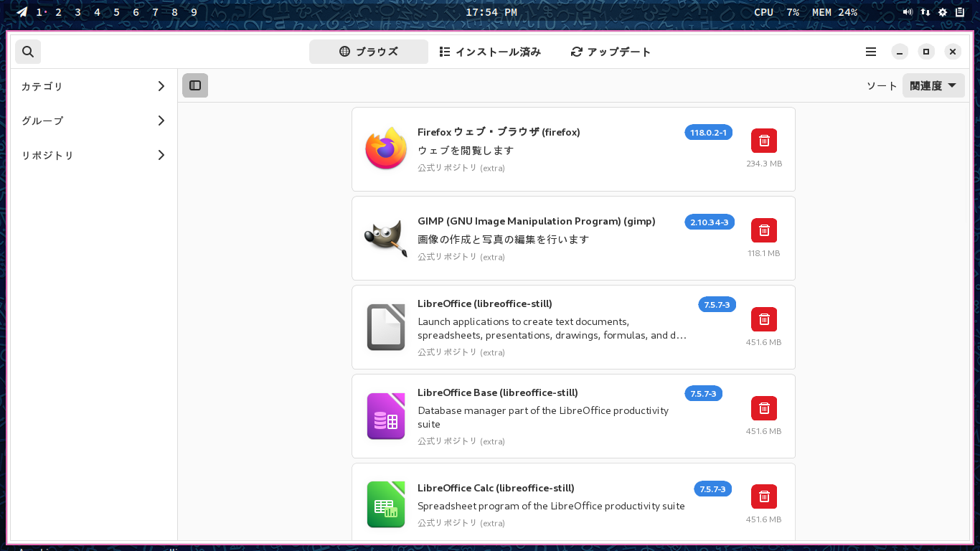Click the top bar launcher arrow icon
980x551 pixels.
click(22, 12)
